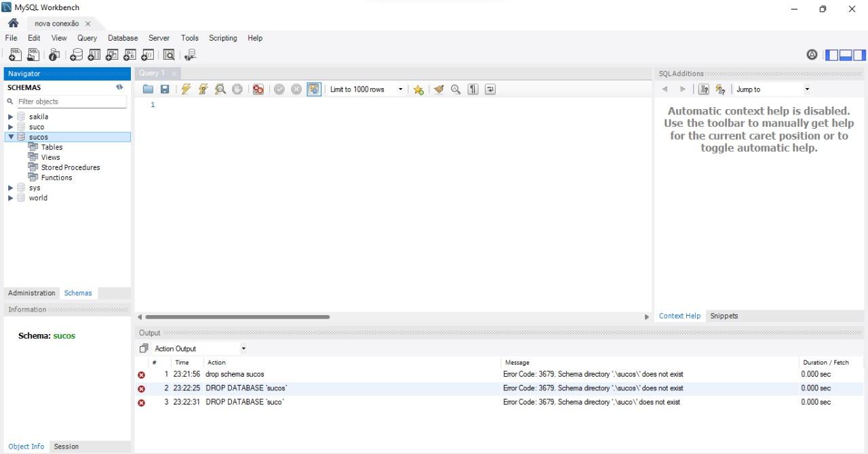The width and height of the screenshot is (868, 454).
Task: Reconnect to the DBMS
Action: [x=190, y=55]
